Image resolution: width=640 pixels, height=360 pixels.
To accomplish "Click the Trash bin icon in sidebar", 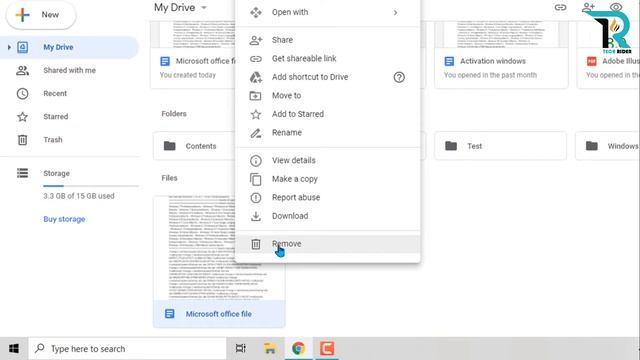I will 22,140.
